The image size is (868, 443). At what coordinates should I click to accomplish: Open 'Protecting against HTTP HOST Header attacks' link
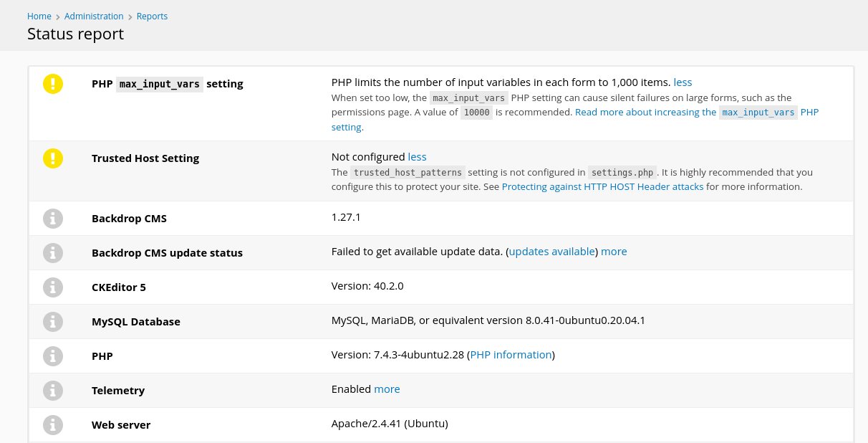click(x=602, y=187)
